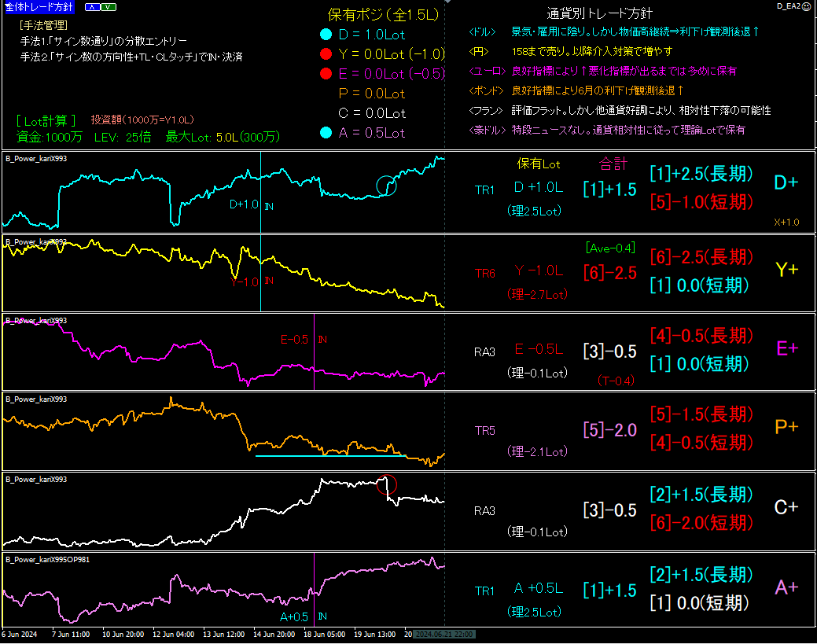This screenshot has width=817, height=644.
Task: Click the 18 Jun 05:00 time axis label
Action: pos(324,634)
